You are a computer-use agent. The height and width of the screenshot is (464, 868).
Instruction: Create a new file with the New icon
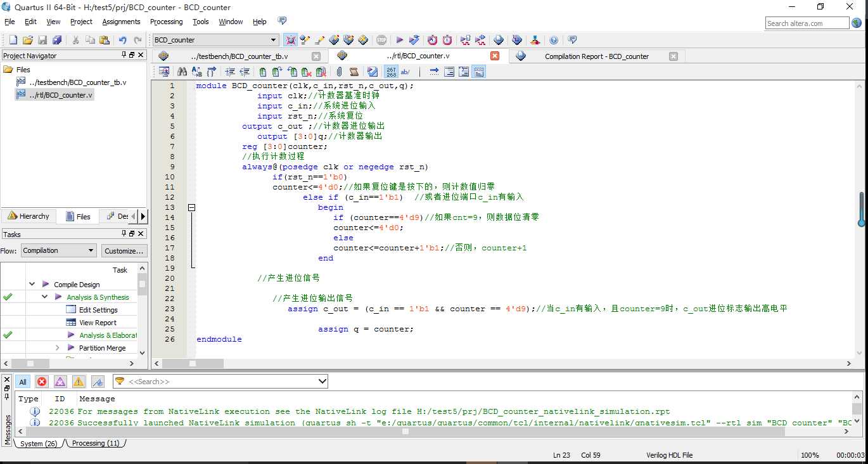(x=13, y=40)
